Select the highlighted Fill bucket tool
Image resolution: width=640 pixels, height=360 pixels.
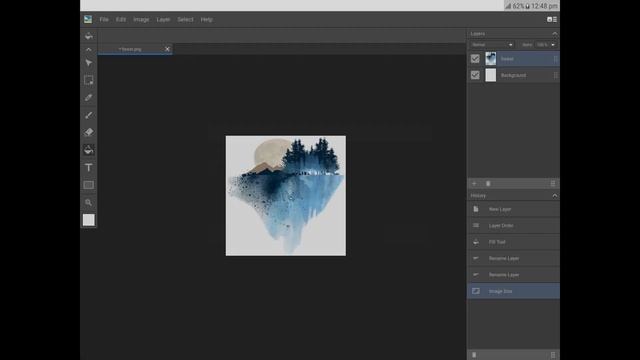point(89,150)
